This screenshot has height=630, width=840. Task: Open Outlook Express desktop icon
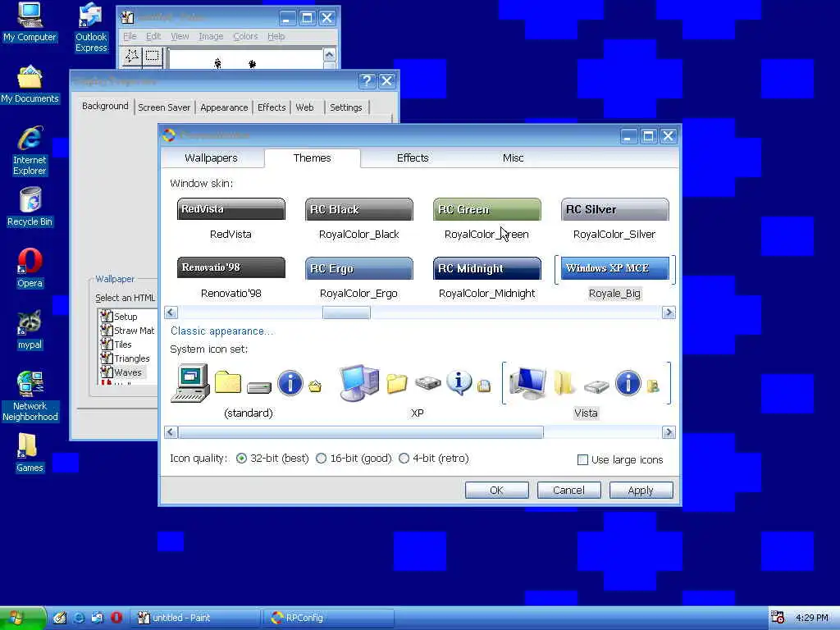[x=91, y=28]
